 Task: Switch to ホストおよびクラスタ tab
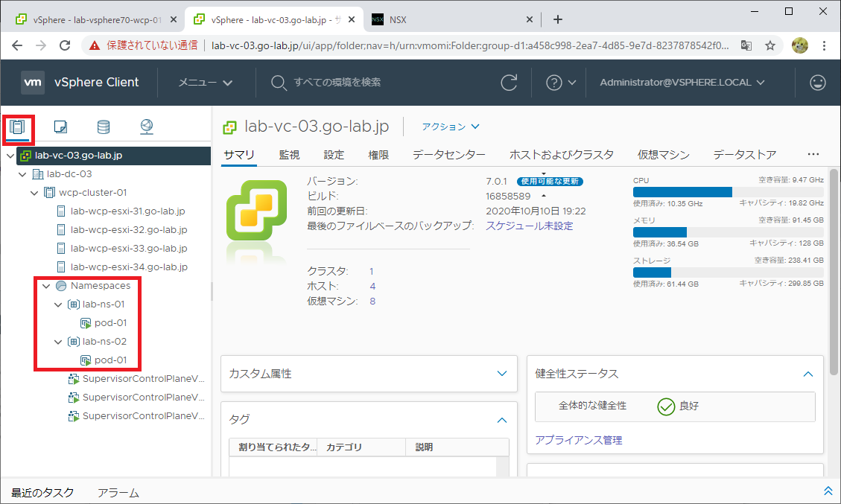coord(561,155)
